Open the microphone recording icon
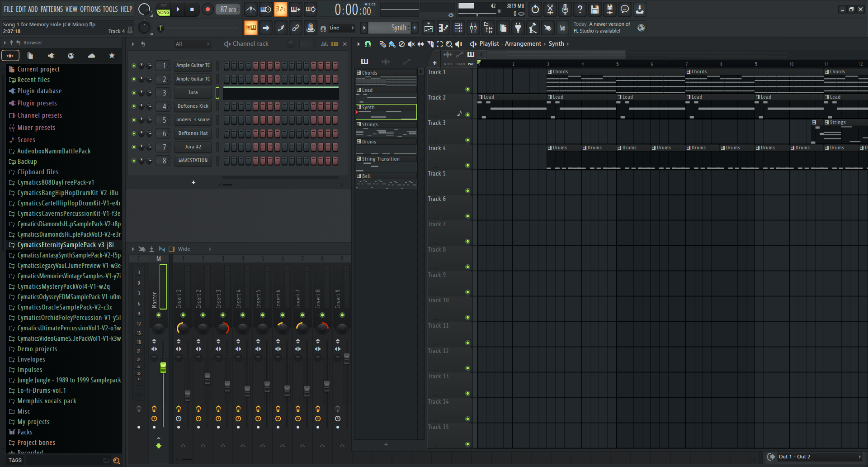Screen dimensions: 868x467 (565, 9)
